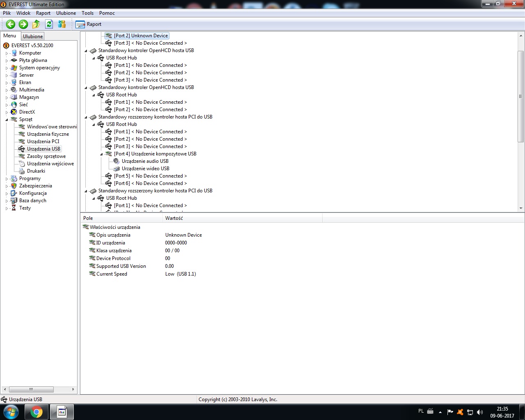This screenshot has width=525, height=420.
Task: Click the Pole column header
Action: click(122, 218)
